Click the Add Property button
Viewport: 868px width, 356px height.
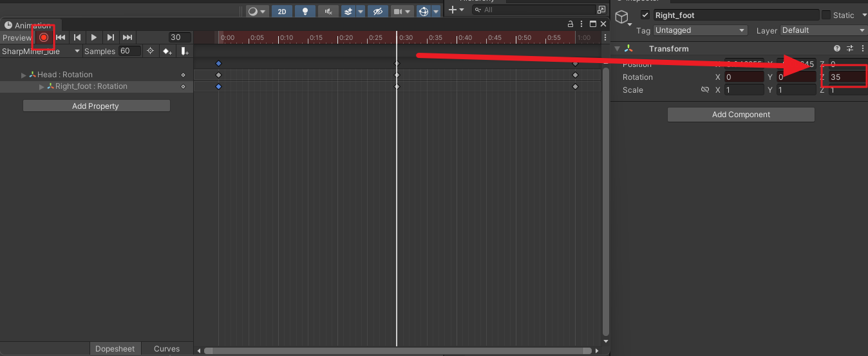tap(97, 106)
